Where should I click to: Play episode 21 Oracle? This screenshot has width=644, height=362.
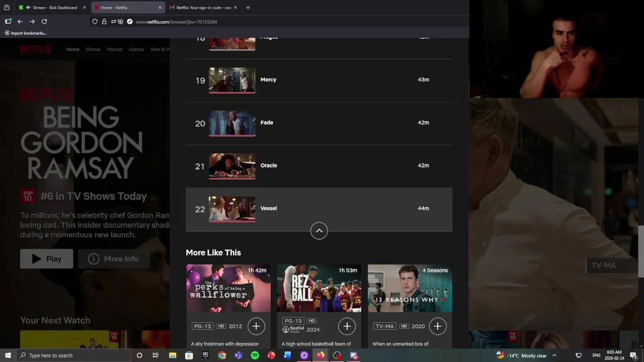pyautogui.click(x=319, y=166)
